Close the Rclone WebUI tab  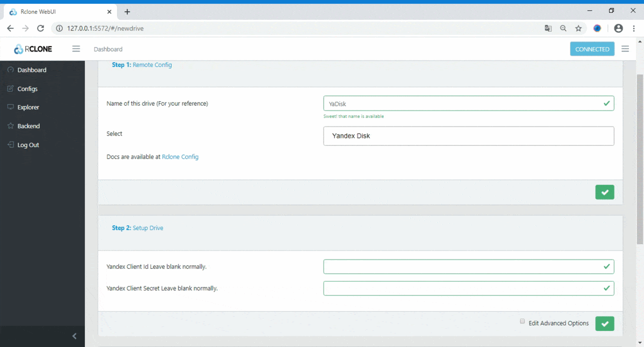(x=109, y=12)
